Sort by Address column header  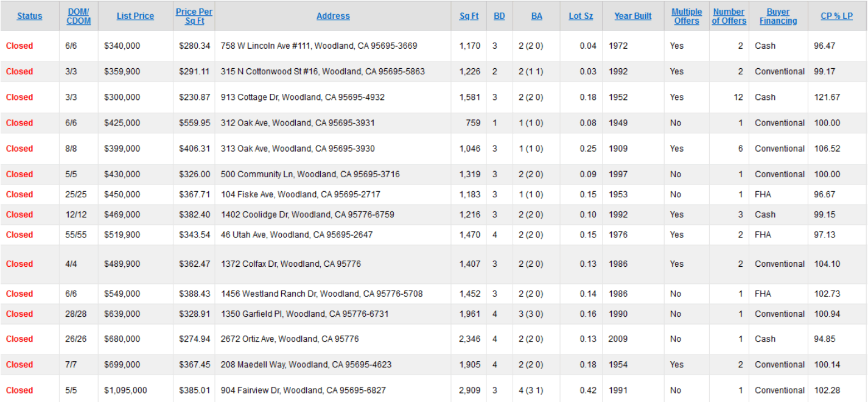[333, 16]
